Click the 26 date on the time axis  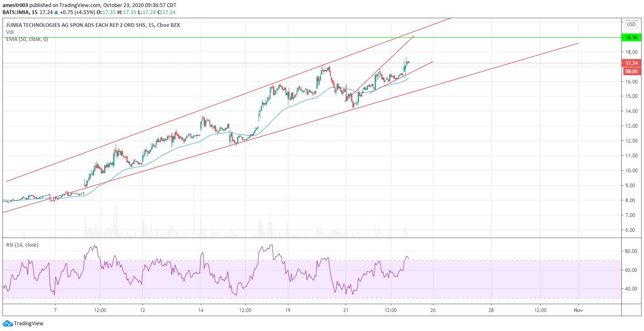tap(433, 310)
